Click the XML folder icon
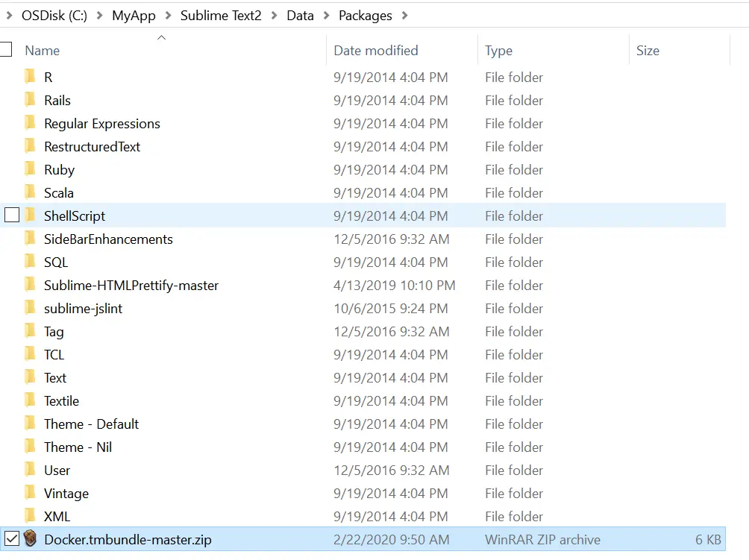This screenshot has height=560, width=749. (x=30, y=516)
